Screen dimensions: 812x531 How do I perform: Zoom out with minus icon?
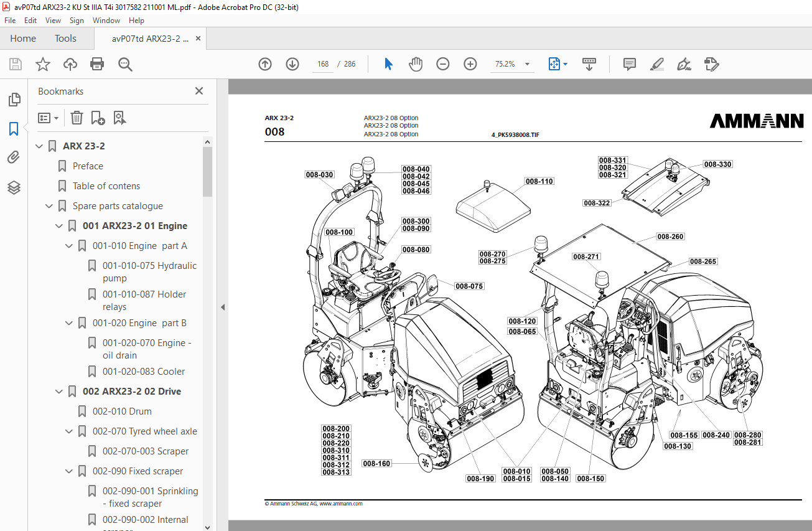[x=443, y=64]
